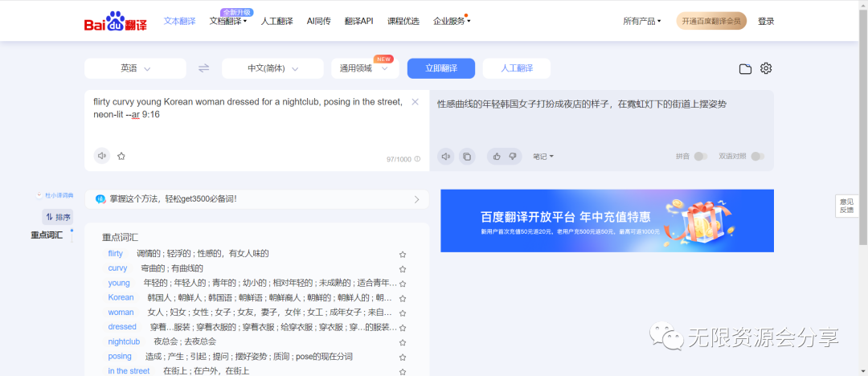
Task: Open the 意见反馈 feedback button
Action: coord(846,206)
